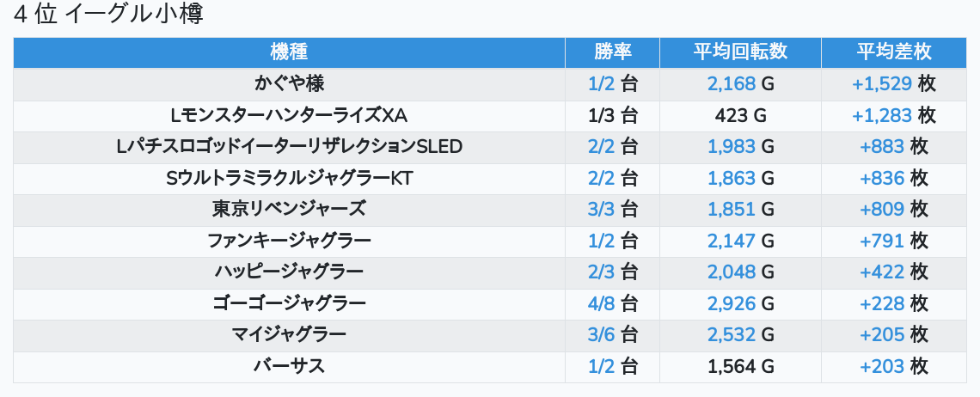980x397 pixels.
Task: Open the 2,147 spins link for ファンキージャグラー
Action: [x=732, y=241]
